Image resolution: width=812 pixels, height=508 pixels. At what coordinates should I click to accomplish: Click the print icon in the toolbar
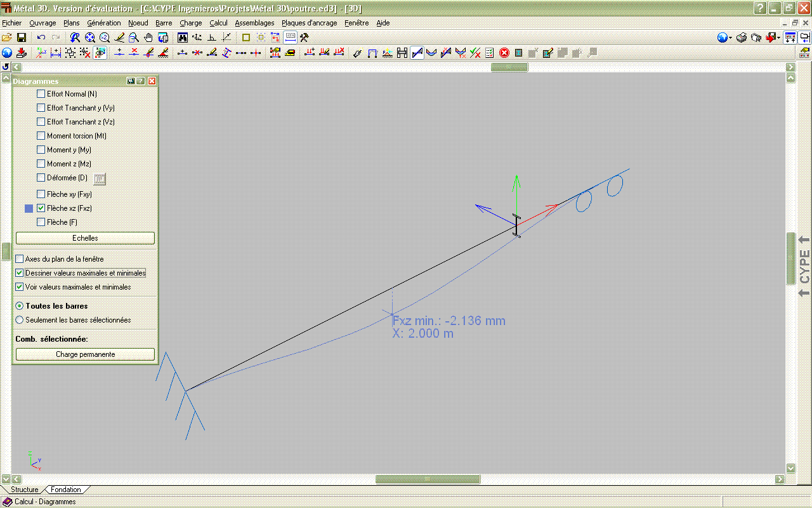(741, 37)
